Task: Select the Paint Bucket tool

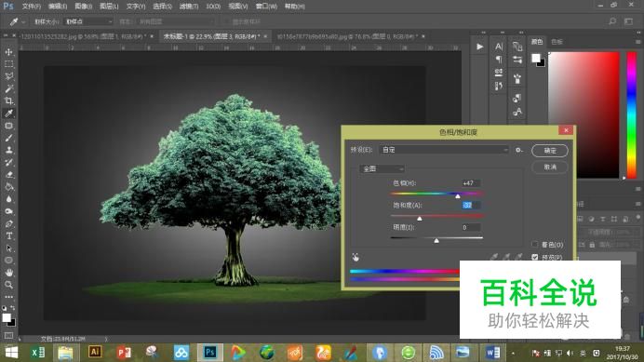Action: pyautogui.click(x=8, y=187)
